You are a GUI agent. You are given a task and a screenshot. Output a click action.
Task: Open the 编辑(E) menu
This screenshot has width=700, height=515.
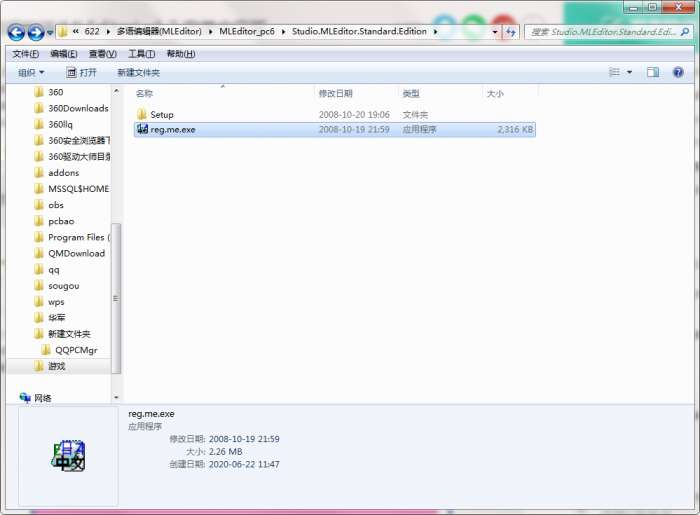[x=64, y=54]
